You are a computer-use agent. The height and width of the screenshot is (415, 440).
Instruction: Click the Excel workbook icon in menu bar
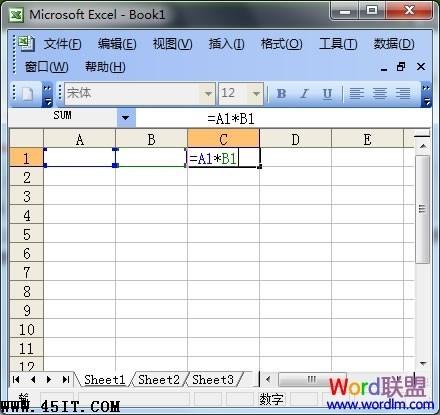[26, 43]
